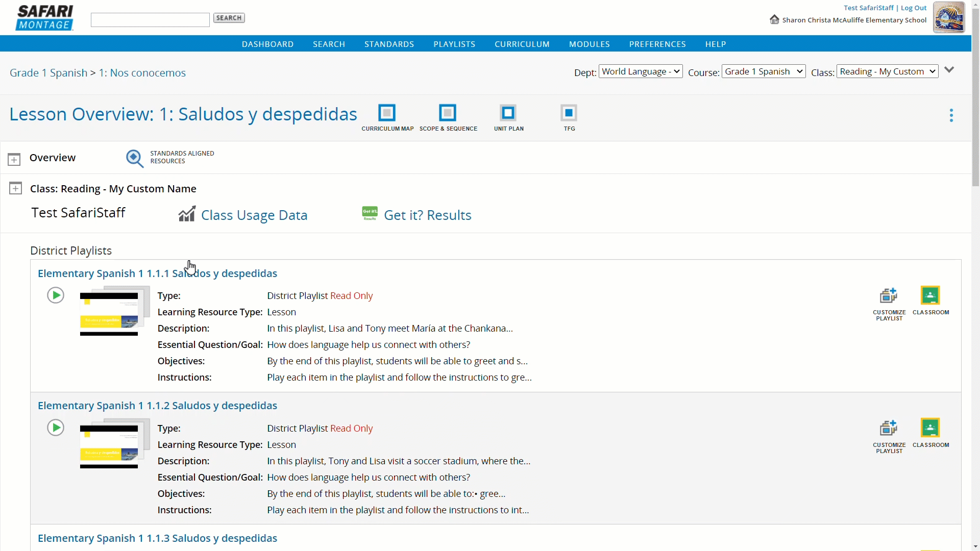Image resolution: width=980 pixels, height=551 pixels.
Task: Click the scrollbar down arrow
Action: pyautogui.click(x=976, y=547)
